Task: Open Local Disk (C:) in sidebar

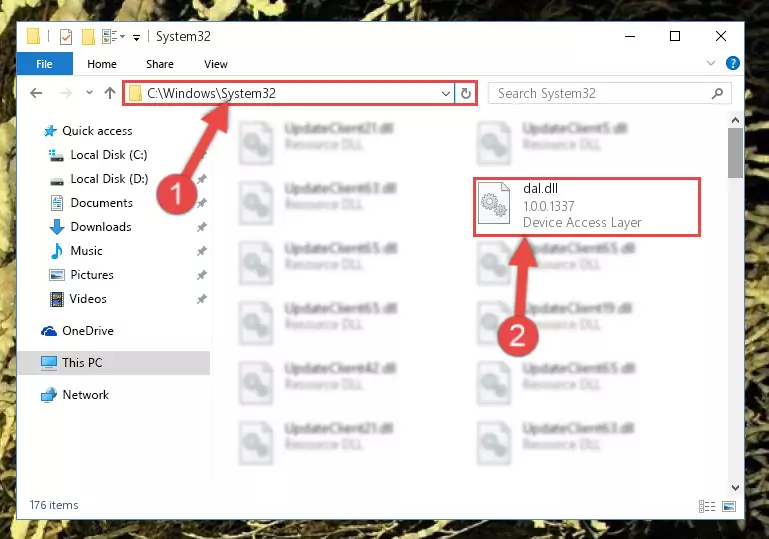Action: 108,155
